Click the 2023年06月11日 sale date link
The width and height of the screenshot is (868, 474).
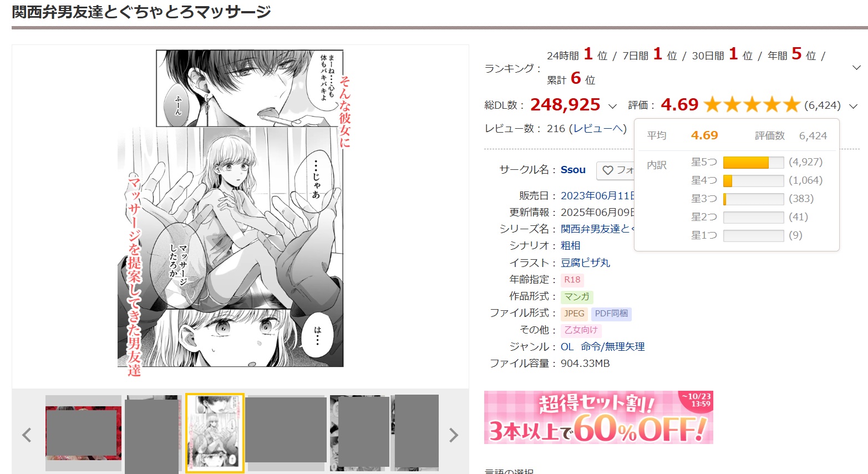point(597,195)
